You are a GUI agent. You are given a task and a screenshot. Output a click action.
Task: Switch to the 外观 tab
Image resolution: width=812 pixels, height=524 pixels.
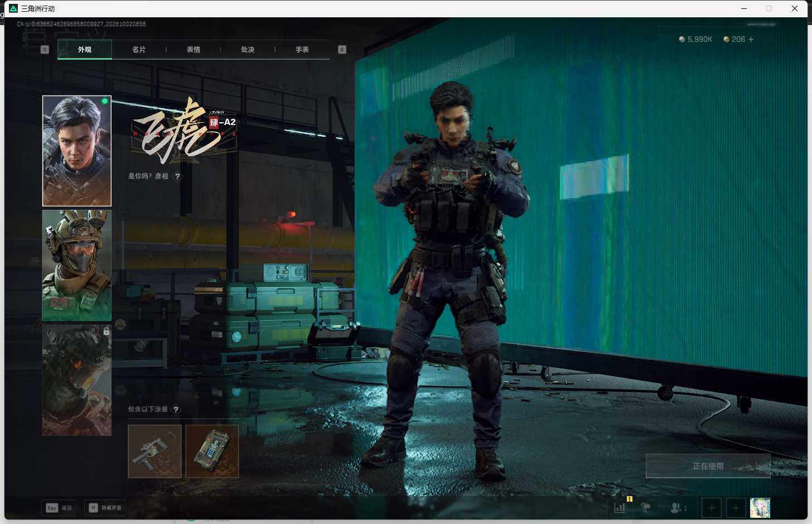85,50
